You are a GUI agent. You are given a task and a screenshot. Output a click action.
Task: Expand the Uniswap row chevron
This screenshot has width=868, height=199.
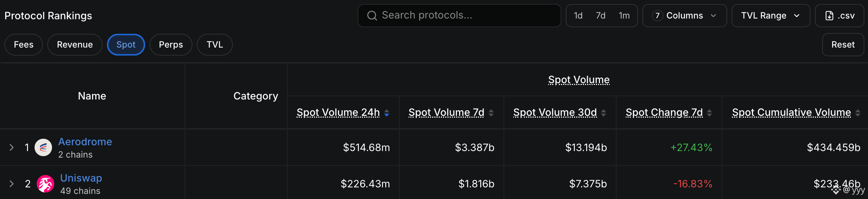pyautogui.click(x=11, y=184)
